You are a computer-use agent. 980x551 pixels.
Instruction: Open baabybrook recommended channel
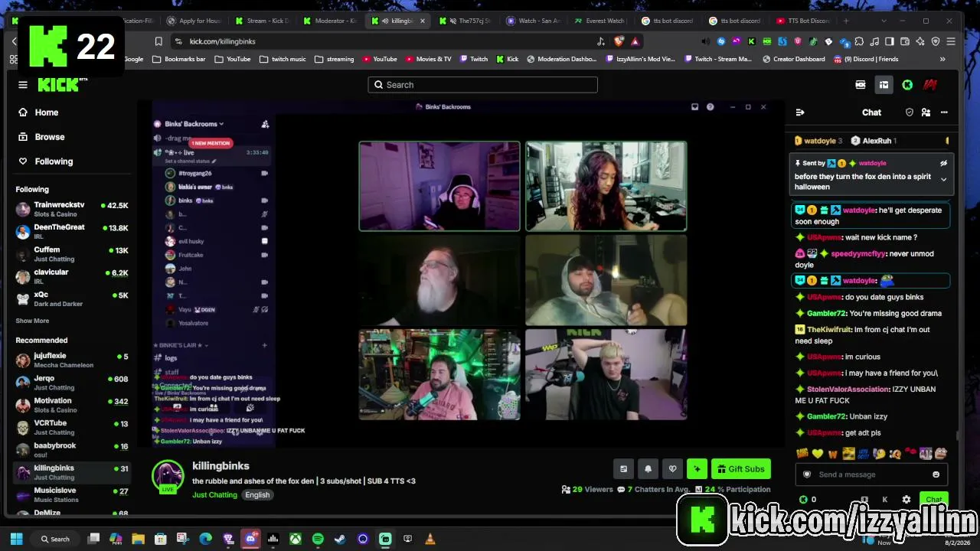(71, 449)
